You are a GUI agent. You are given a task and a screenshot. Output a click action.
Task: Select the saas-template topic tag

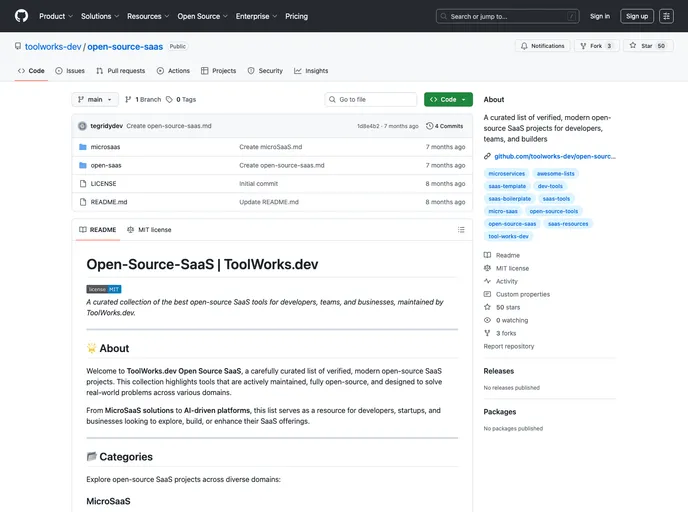click(507, 186)
